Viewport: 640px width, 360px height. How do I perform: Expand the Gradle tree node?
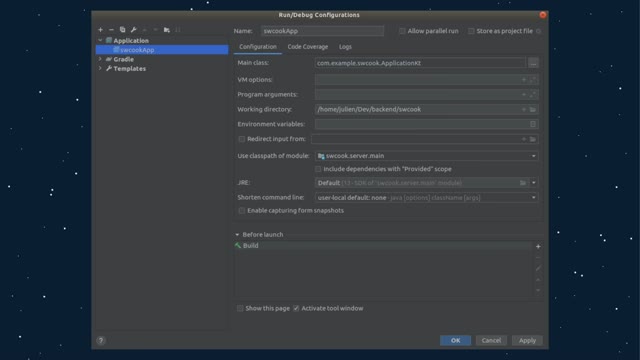tap(100, 59)
